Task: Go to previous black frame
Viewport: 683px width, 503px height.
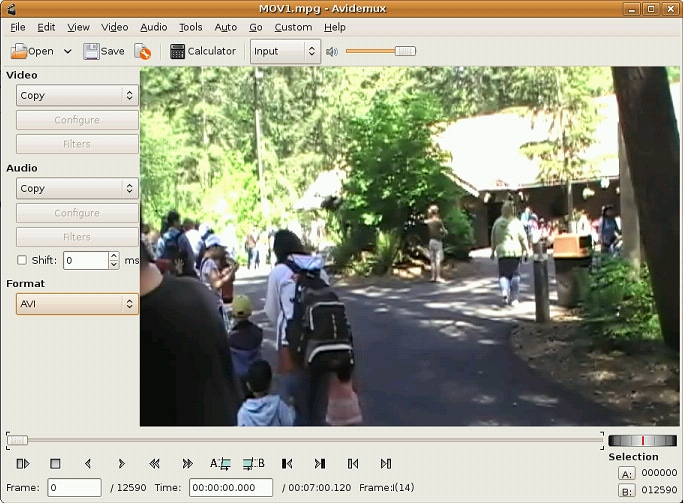Action: pyautogui.click(x=287, y=464)
